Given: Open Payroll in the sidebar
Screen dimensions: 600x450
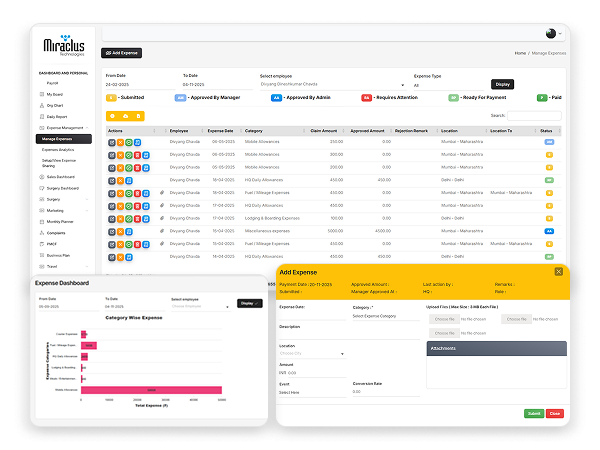Looking at the screenshot, I should click(x=53, y=83).
